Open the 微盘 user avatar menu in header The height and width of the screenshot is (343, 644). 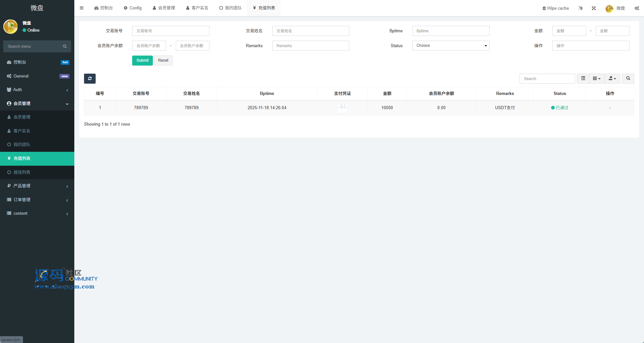[615, 8]
